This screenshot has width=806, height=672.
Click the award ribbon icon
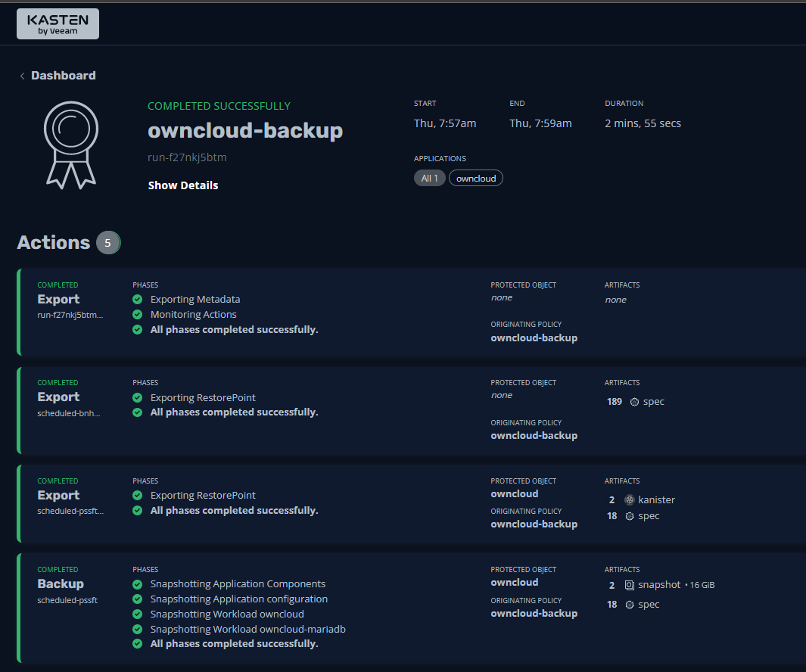[x=70, y=144]
